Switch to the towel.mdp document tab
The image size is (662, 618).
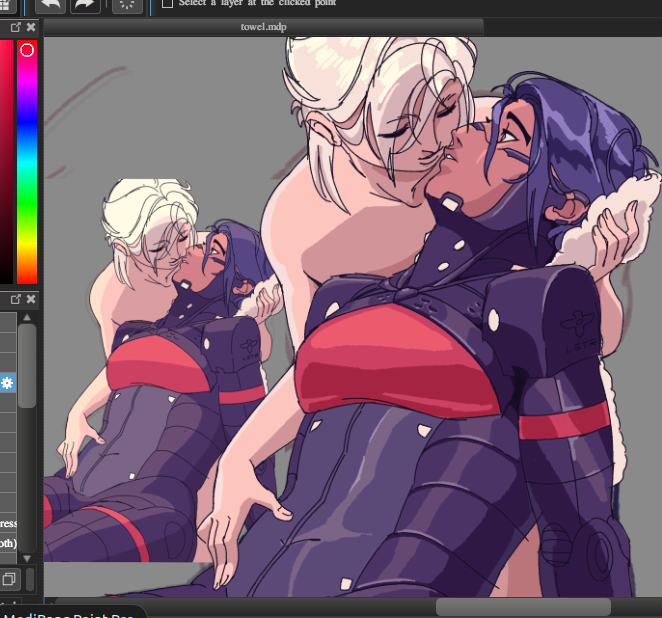(263, 27)
